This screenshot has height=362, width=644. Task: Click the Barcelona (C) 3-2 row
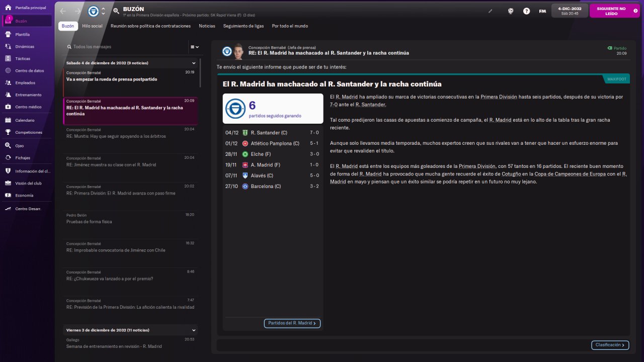[273, 187]
